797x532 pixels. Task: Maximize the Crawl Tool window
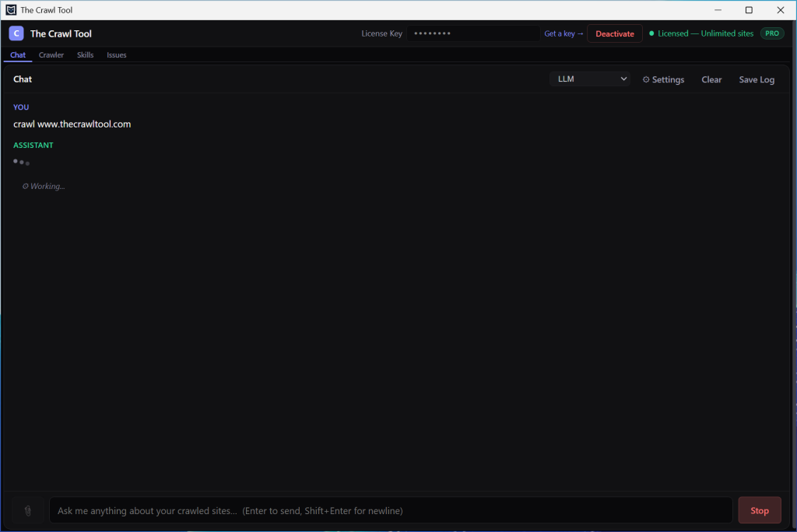[749, 9]
